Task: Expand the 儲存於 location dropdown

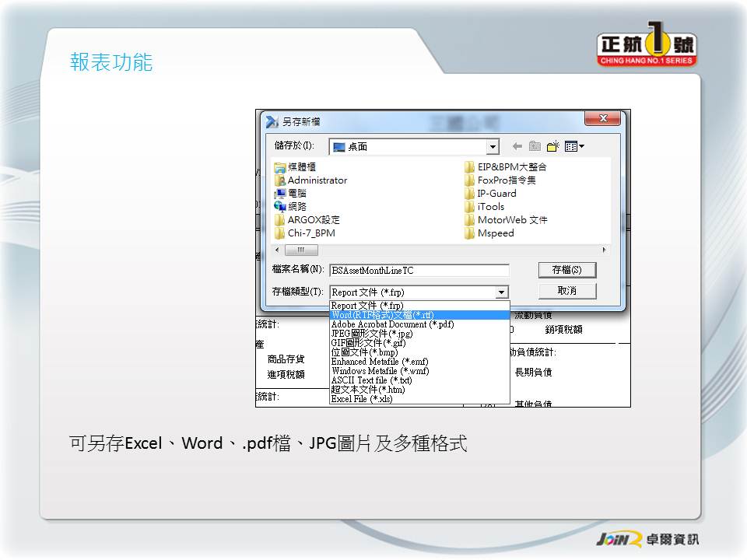Action: click(x=493, y=147)
